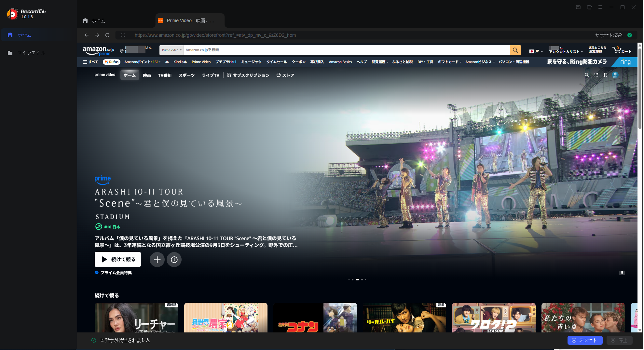Click the page vertical scrollbar thumb
644x350 pixels.
[x=640, y=88]
